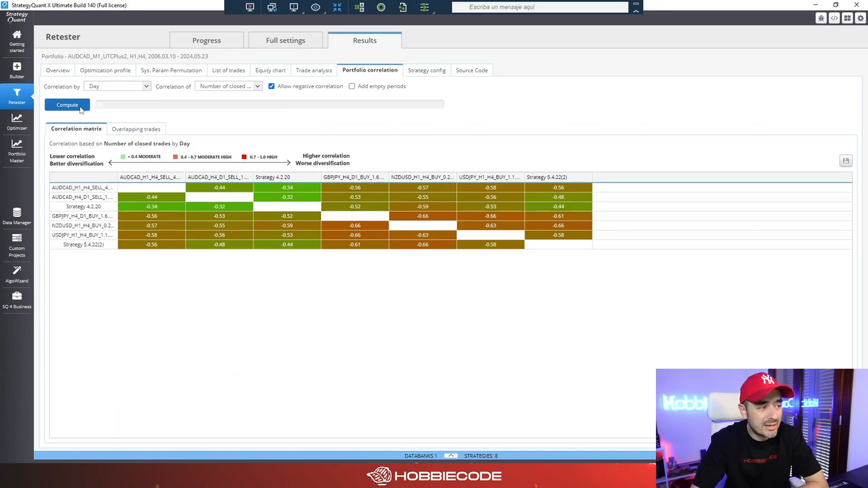This screenshot has height=488, width=868.
Task: Enable Add empty periods checkbox
Action: pyautogui.click(x=352, y=86)
